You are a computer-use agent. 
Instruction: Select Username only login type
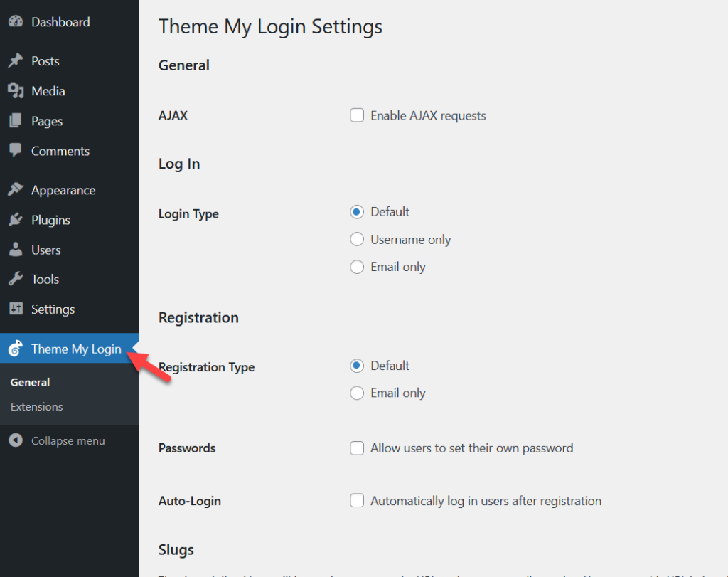(x=357, y=239)
